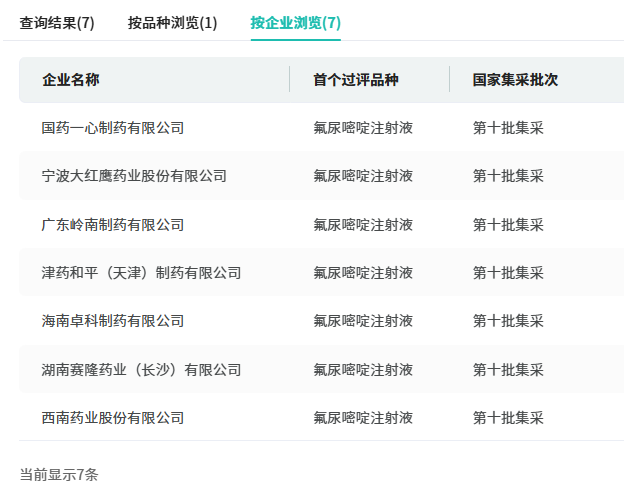
Task: Switch to the 查询结果(7) tab
Action: pyautogui.click(x=57, y=22)
